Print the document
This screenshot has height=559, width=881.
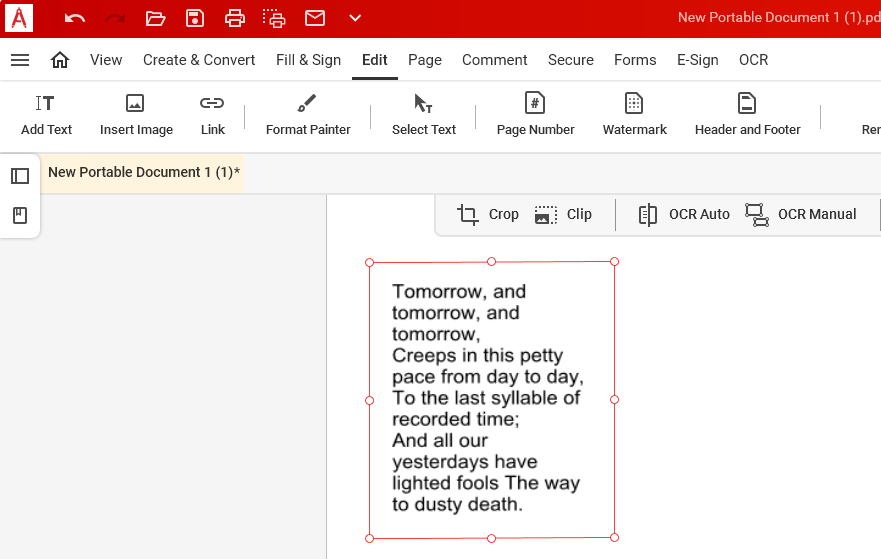pyautogui.click(x=235, y=19)
